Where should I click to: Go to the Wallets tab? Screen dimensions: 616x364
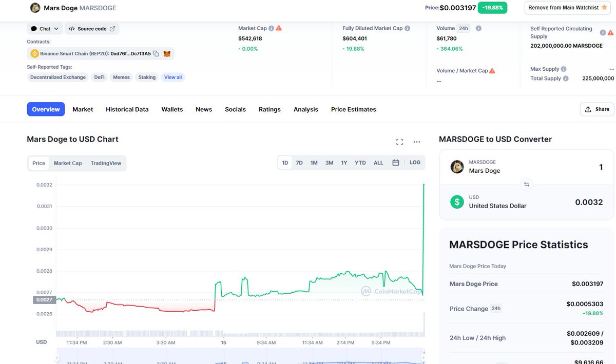[x=172, y=109]
